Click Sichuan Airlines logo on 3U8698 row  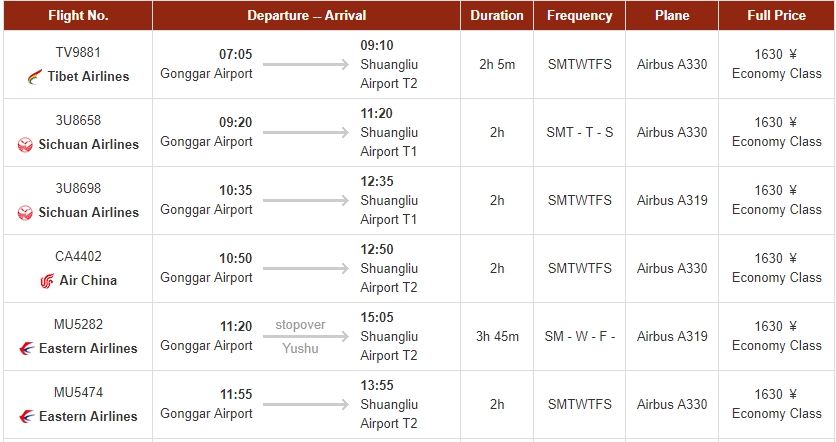point(26,213)
